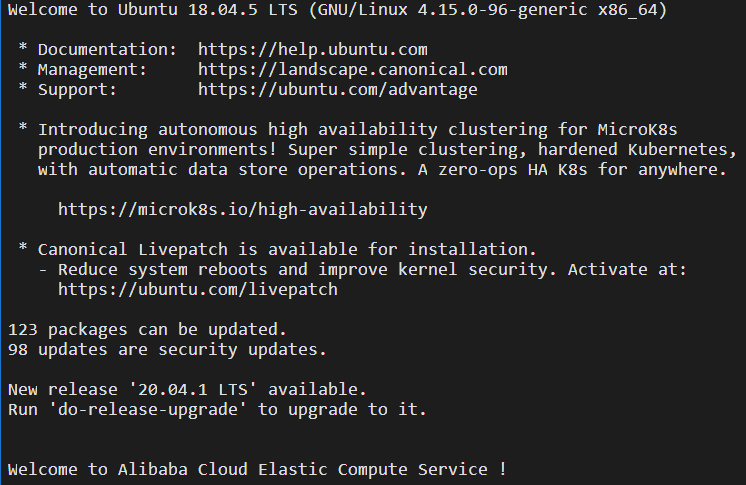
Task: Open the microk8s.io high-availability link
Action: 242,209
